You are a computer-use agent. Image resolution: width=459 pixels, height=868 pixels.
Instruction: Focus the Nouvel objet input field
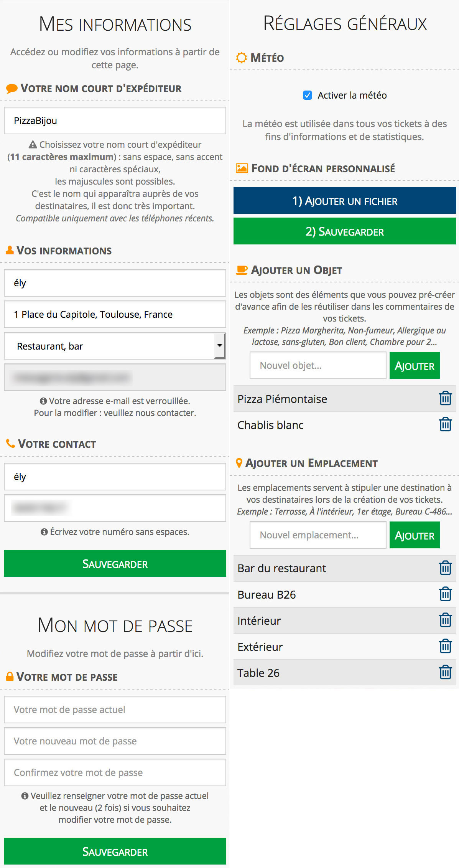click(318, 366)
